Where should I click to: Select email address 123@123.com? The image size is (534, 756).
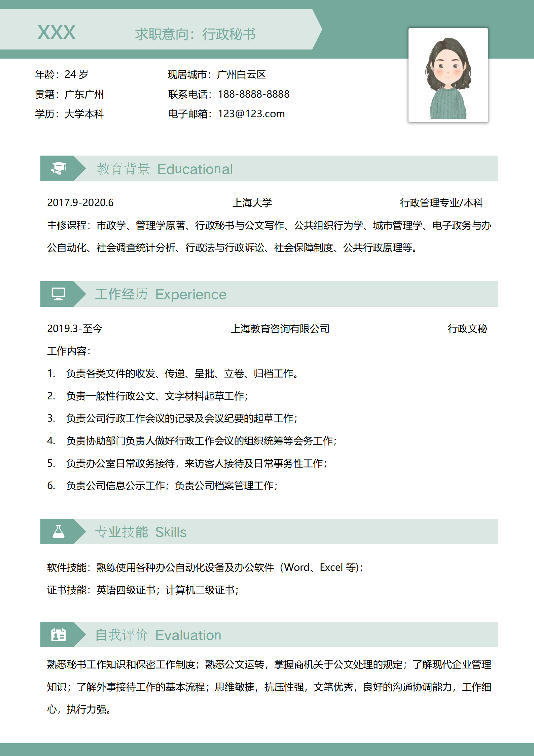251,114
